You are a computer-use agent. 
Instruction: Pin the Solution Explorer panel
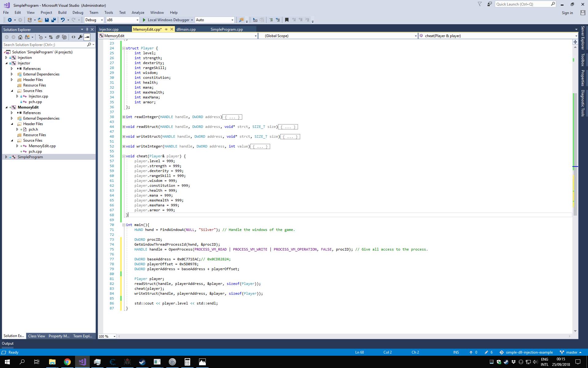pos(87,29)
